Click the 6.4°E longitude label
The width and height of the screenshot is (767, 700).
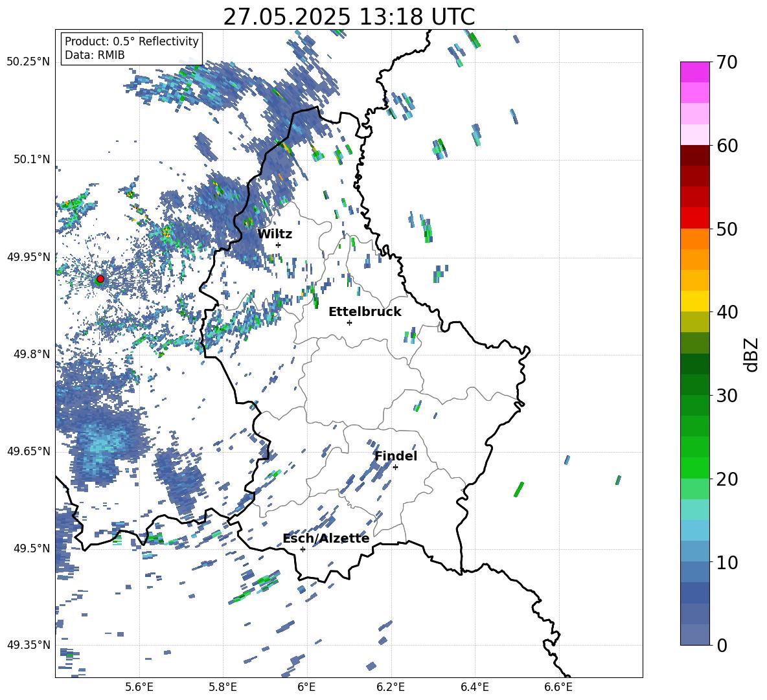(474, 687)
